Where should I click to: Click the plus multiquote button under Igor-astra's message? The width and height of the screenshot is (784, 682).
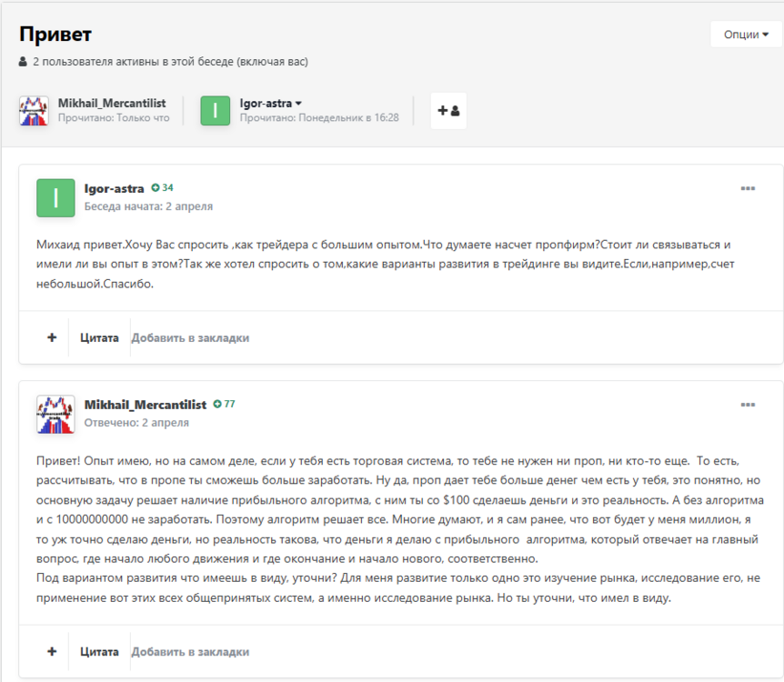[52, 337]
